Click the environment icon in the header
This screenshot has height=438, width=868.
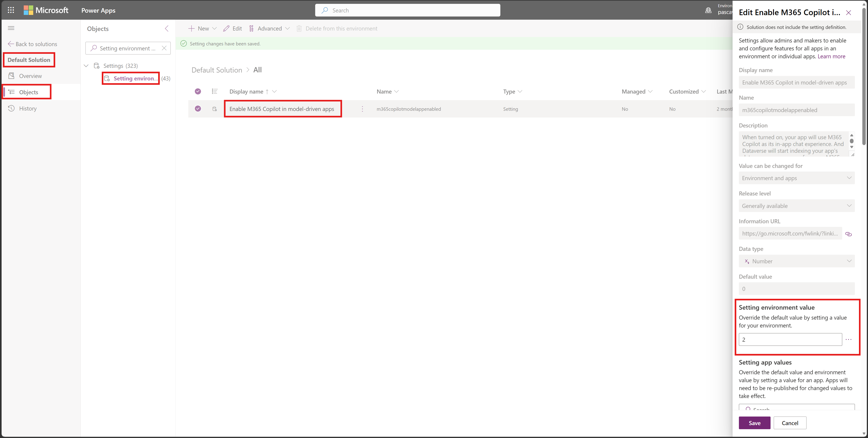point(708,10)
